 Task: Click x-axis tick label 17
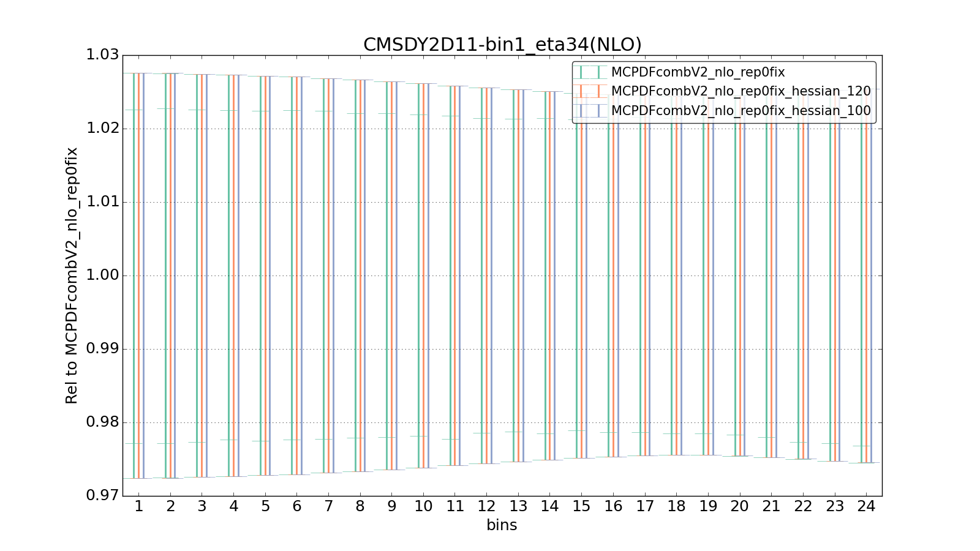click(645, 506)
